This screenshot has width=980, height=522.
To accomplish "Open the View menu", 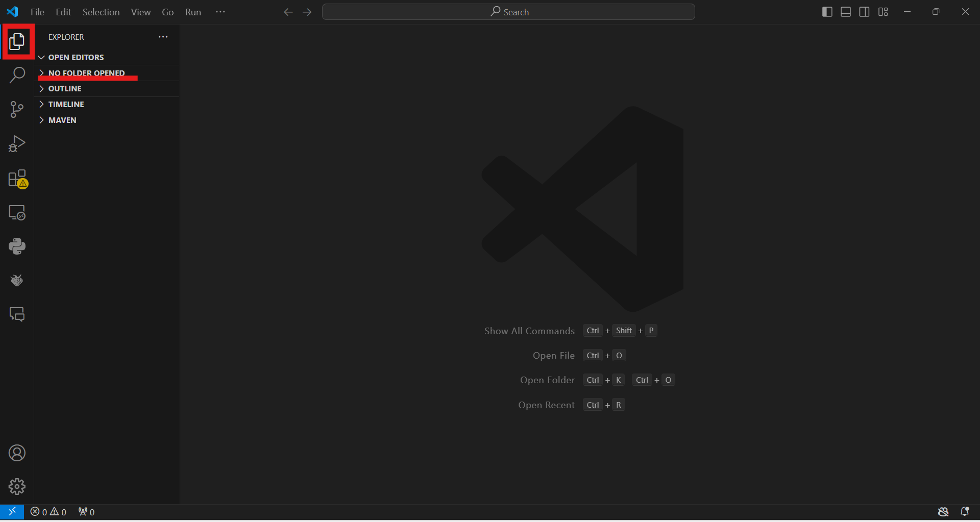I will (141, 12).
